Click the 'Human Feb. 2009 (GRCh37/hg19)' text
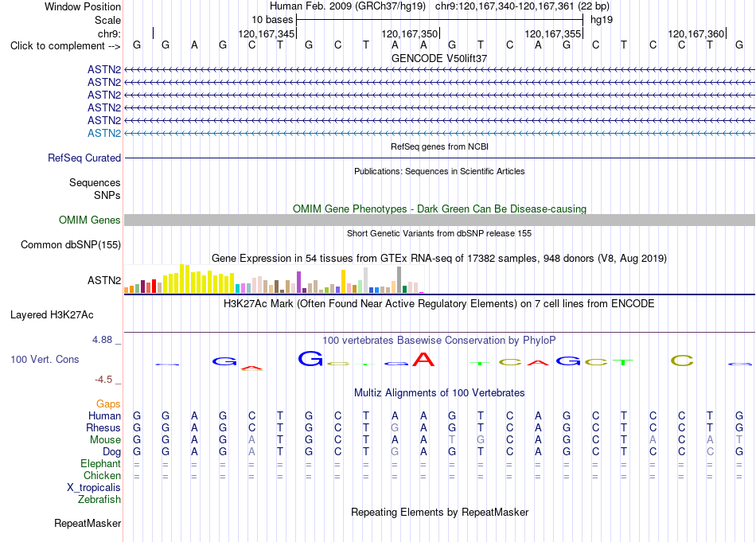 click(348, 6)
